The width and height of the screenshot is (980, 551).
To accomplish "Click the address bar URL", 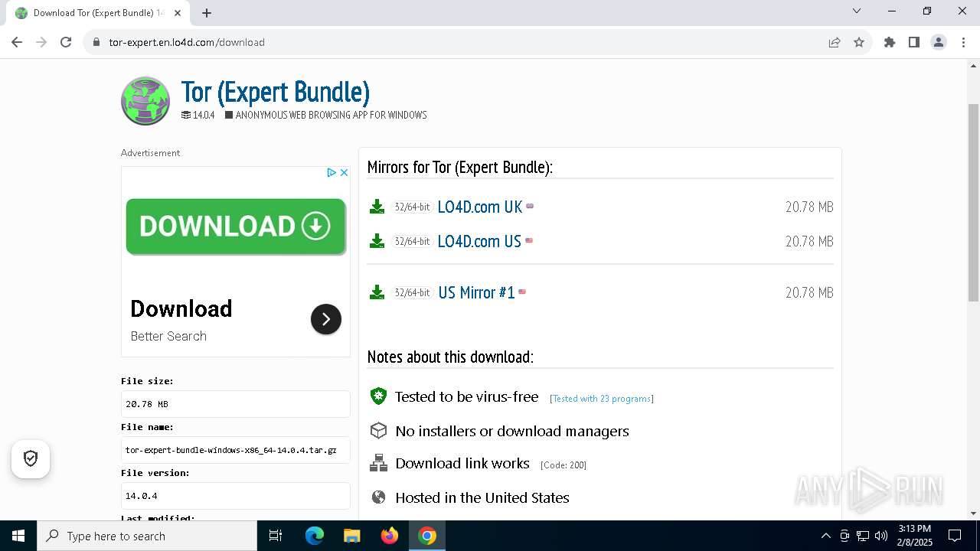I will pos(187,42).
